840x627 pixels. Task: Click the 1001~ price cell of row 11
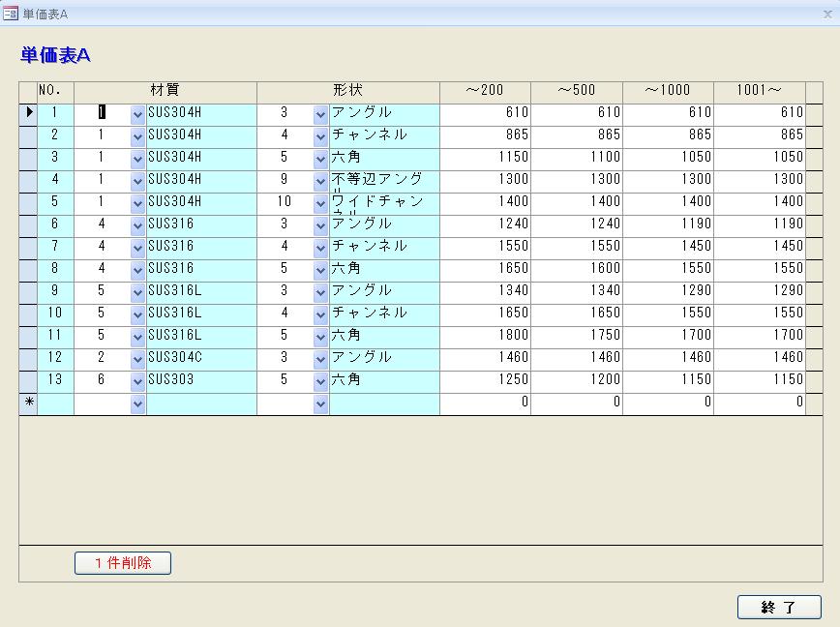pyautogui.click(x=759, y=336)
